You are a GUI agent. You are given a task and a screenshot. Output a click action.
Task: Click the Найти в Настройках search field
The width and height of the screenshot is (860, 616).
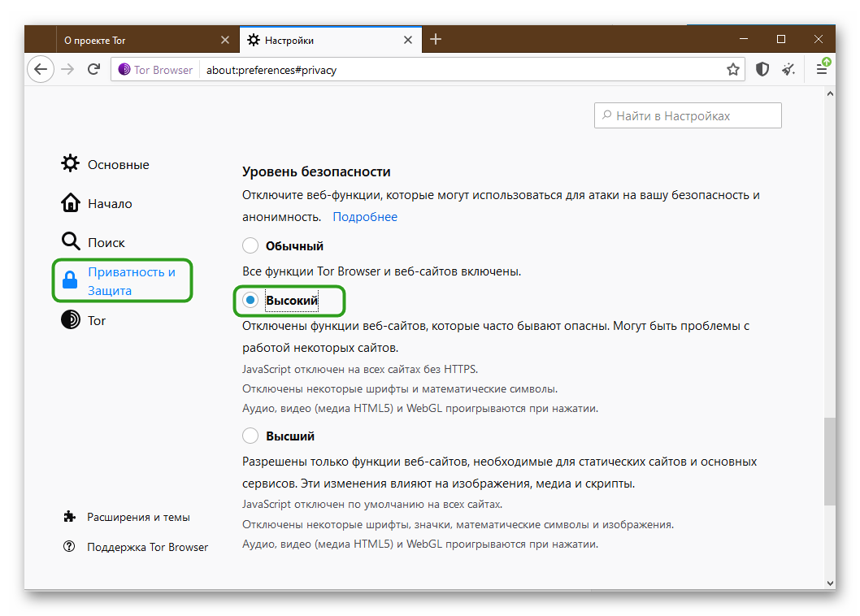tap(688, 116)
